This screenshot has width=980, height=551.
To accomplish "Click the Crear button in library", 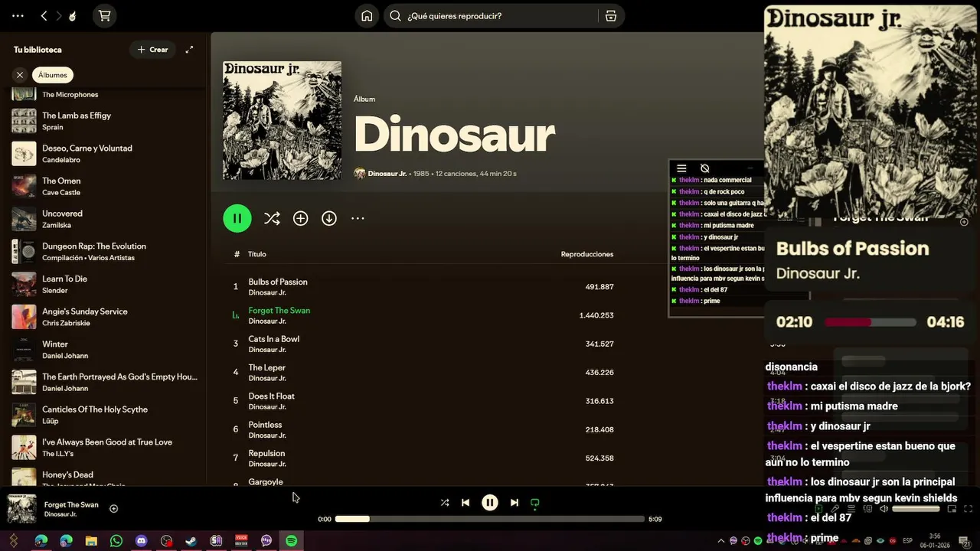I will click(x=153, y=50).
